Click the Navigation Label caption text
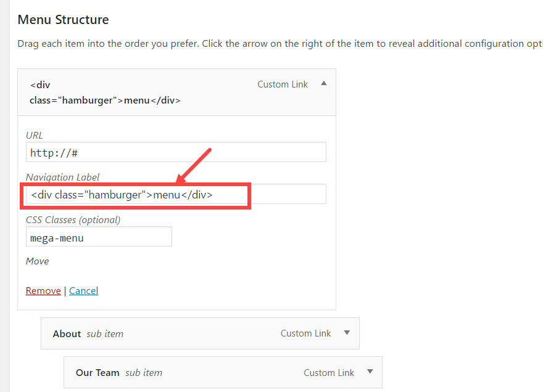This screenshot has width=543, height=392. [62, 177]
